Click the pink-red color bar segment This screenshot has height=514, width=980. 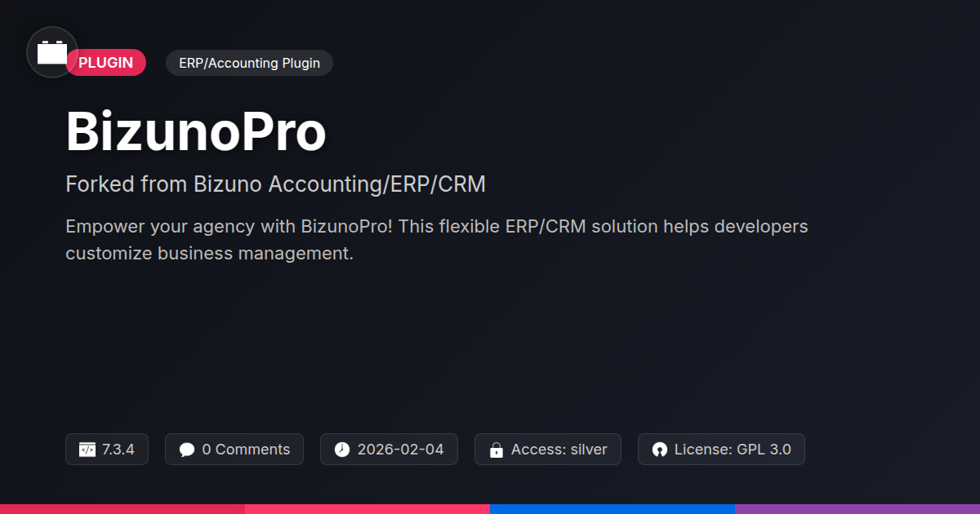click(367, 509)
